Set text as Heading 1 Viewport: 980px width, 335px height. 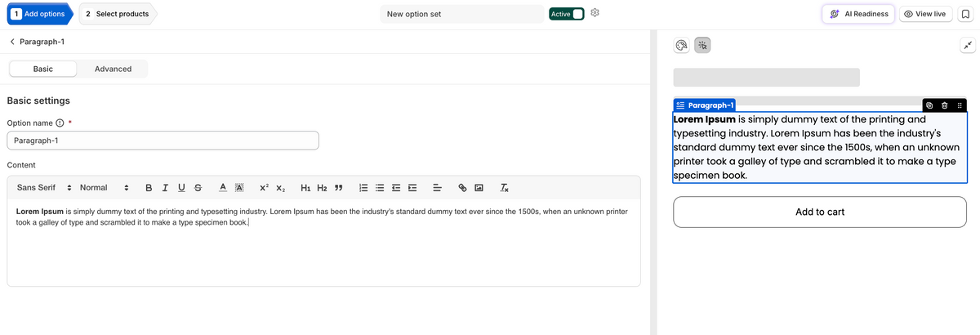click(305, 188)
